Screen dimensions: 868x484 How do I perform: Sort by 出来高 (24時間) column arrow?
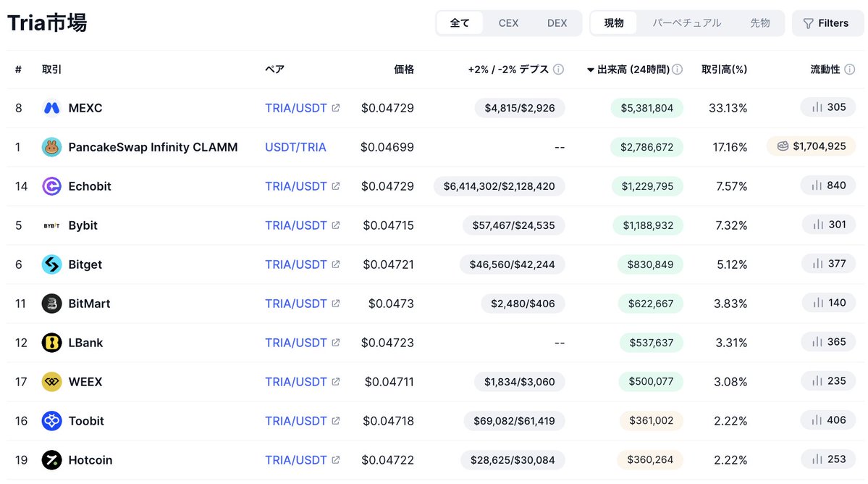tap(590, 70)
